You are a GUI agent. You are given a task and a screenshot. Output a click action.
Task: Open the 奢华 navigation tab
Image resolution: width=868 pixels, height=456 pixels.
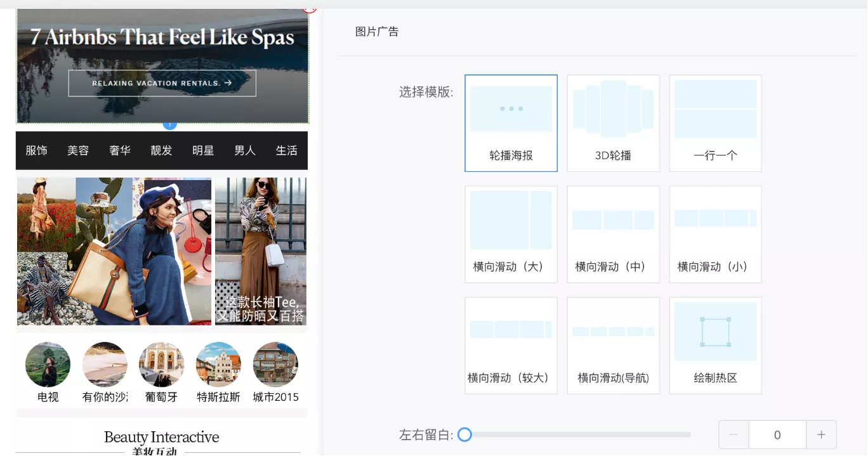click(120, 150)
